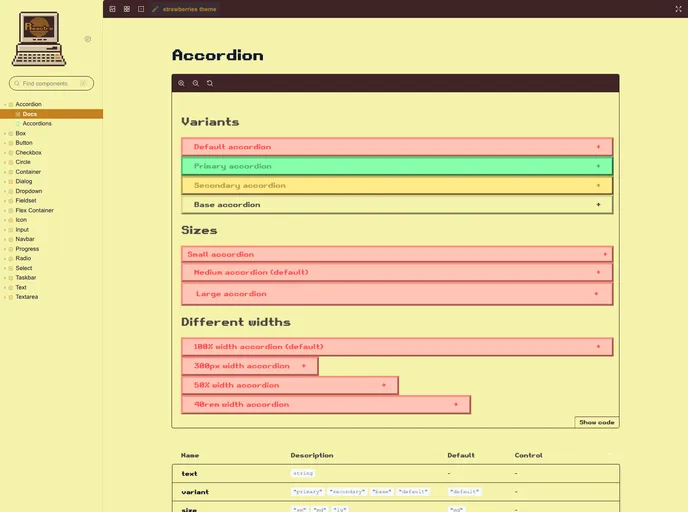Expand the 50% width accordion
This screenshot has width=688, height=512.
pyautogui.click(x=290, y=385)
